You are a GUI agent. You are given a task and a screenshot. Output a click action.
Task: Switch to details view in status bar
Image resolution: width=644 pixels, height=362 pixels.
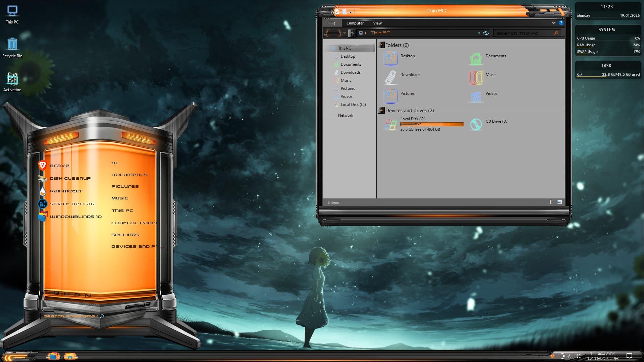click(x=550, y=202)
